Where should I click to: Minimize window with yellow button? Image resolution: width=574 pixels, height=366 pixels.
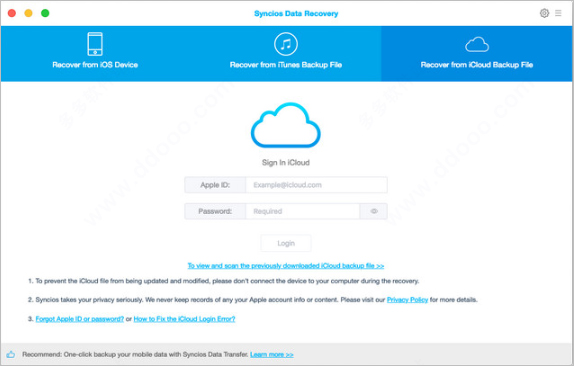coord(28,13)
